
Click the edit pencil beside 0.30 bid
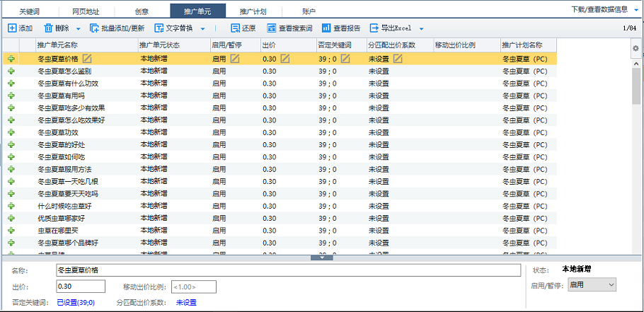[x=285, y=59]
